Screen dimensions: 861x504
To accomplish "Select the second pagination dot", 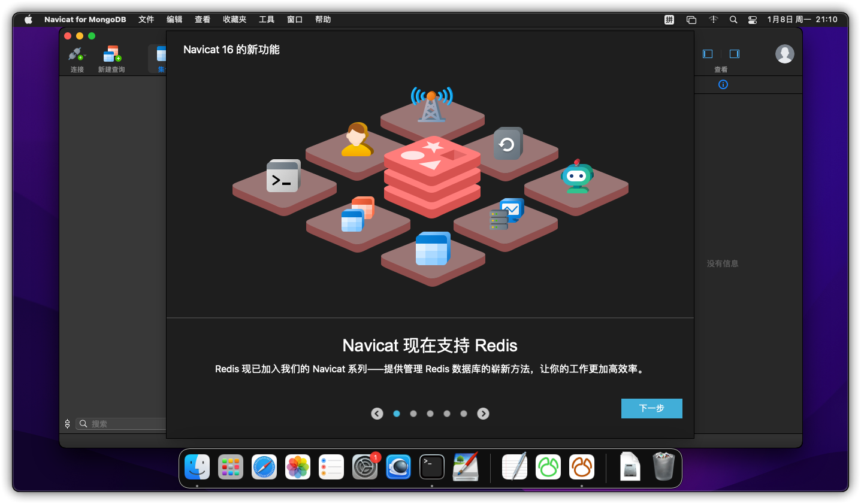I will 413,413.
